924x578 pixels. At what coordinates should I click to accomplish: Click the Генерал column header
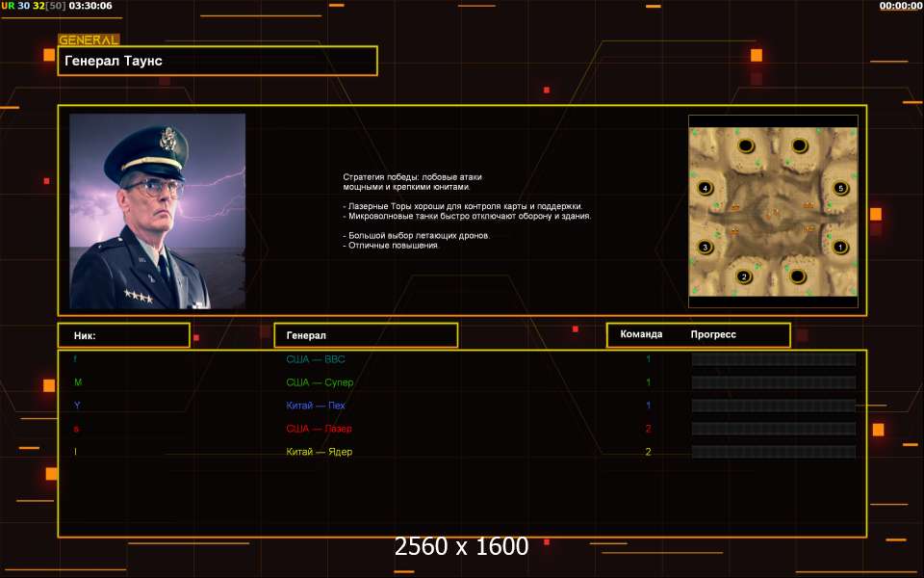366,335
